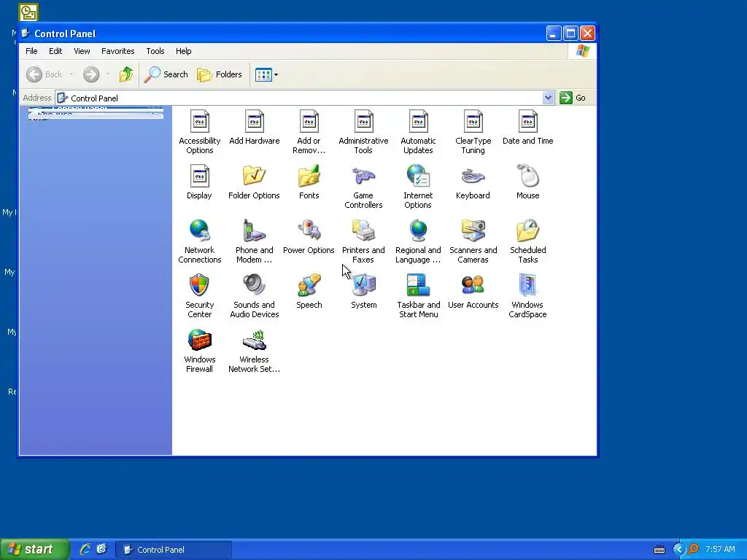This screenshot has width=747, height=560.
Task: Open the File menu
Action: pyautogui.click(x=31, y=51)
